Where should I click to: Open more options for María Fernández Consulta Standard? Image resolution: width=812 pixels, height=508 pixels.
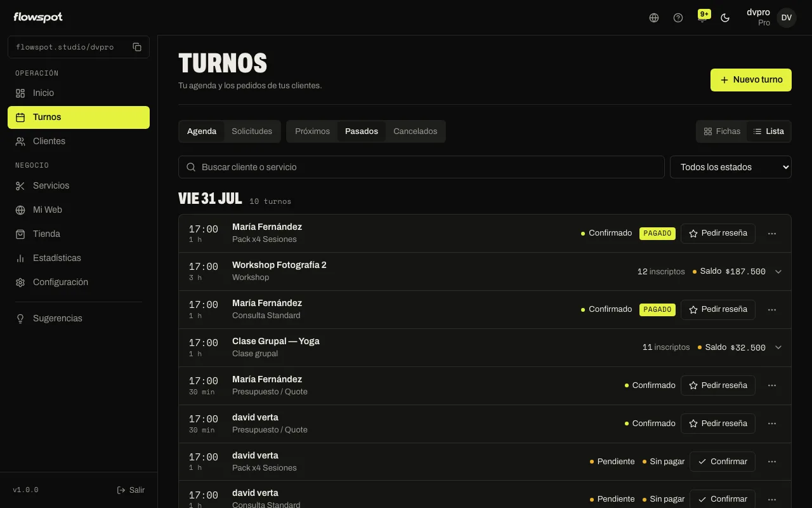[772, 310]
